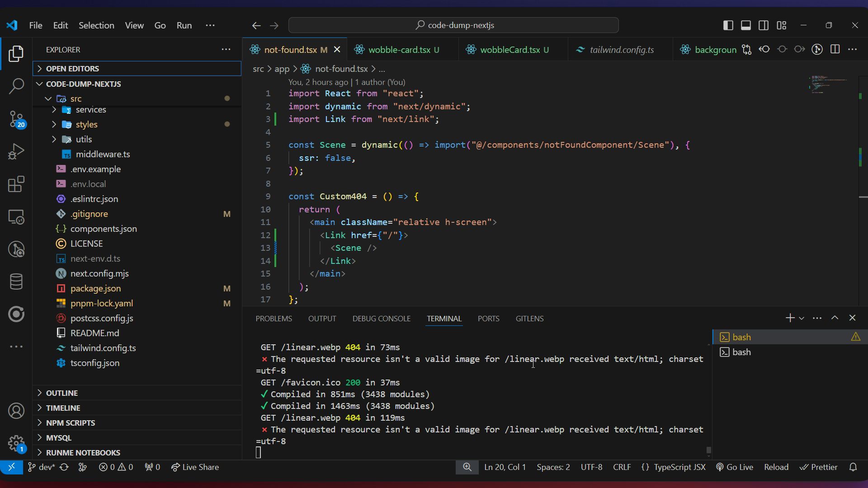The height and width of the screenshot is (488, 868).
Task: Open the Selection menu
Action: point(96,25)
